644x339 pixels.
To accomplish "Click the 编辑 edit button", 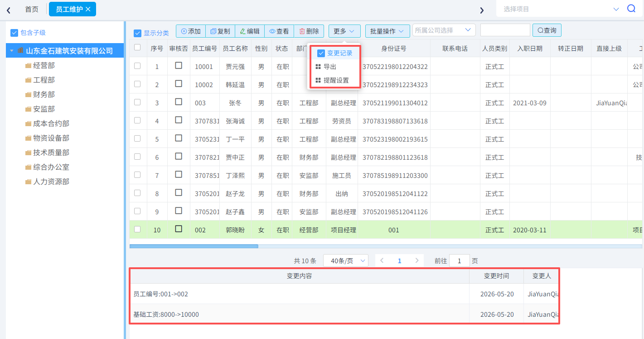I will (250, 31).
